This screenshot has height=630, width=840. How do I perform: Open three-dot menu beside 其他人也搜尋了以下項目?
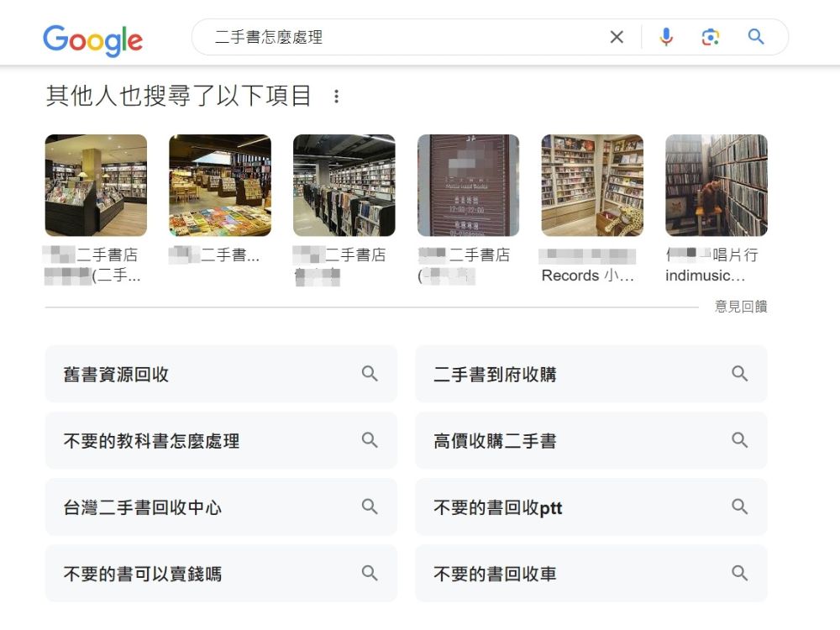click(336, 97)
